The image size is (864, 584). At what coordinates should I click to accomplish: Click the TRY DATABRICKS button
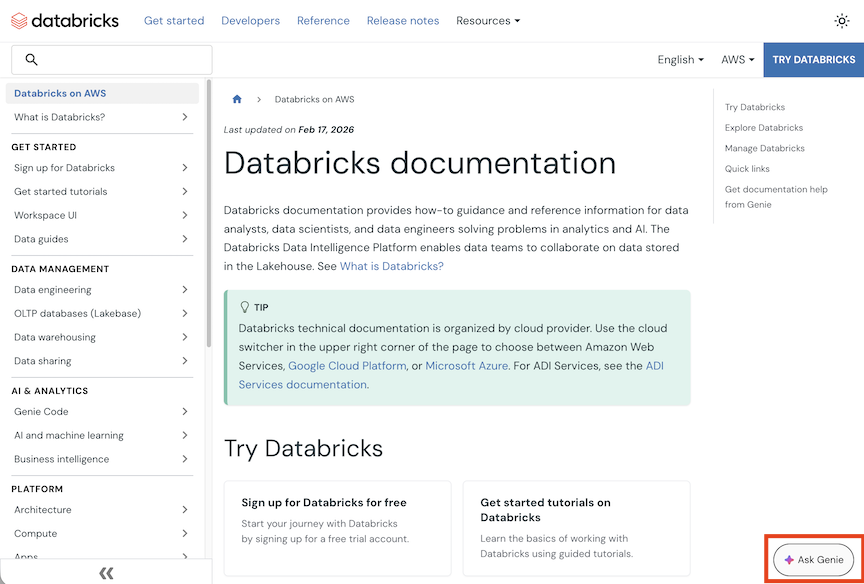pos(813,59)
